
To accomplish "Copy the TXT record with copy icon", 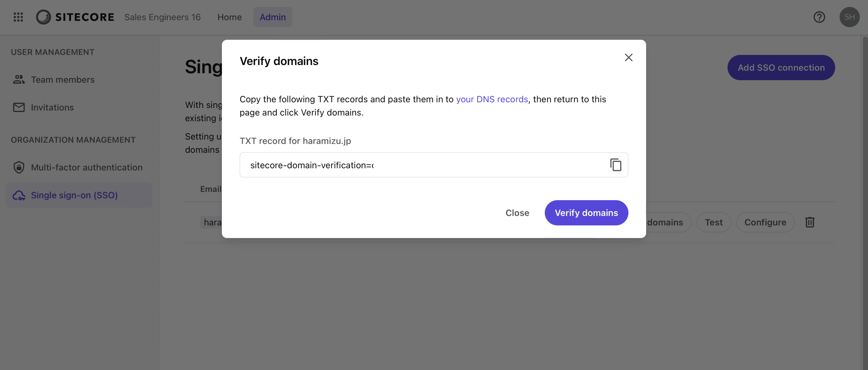I will (x=615, y=165).
